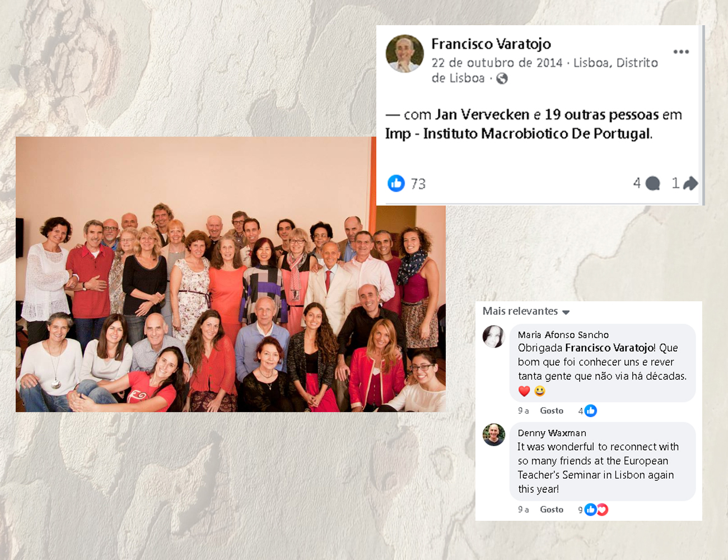Expand the Mais relevantes sort dropdown

(526, 311)
